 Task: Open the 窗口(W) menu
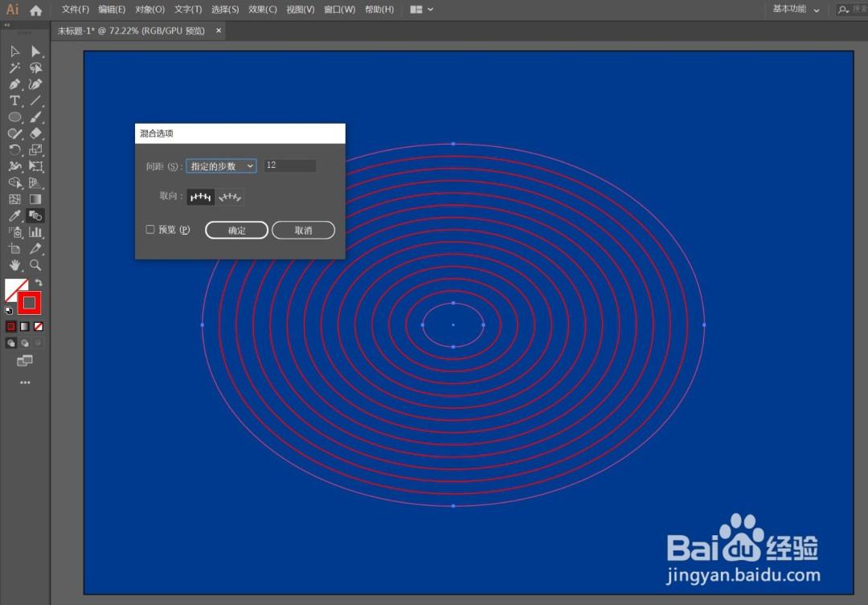pos(339,10)
